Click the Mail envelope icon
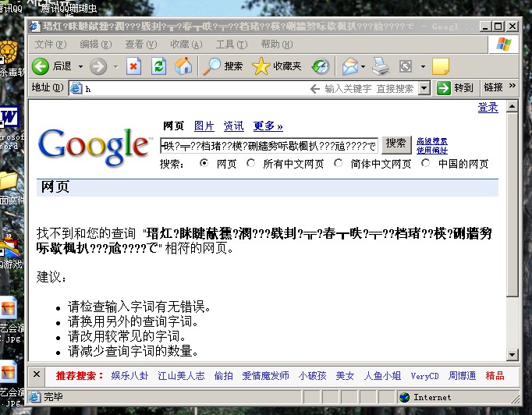This screenshot has width=532, height=415. coord(350,66)
